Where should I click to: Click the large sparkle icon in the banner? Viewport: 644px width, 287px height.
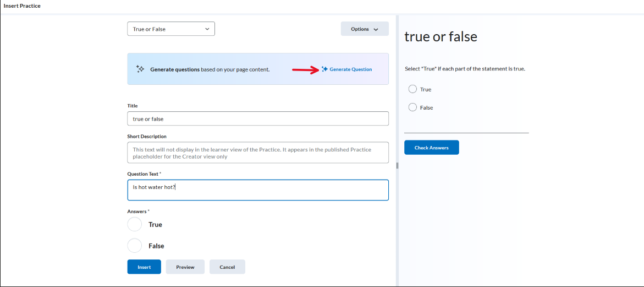tap(140, 69)
